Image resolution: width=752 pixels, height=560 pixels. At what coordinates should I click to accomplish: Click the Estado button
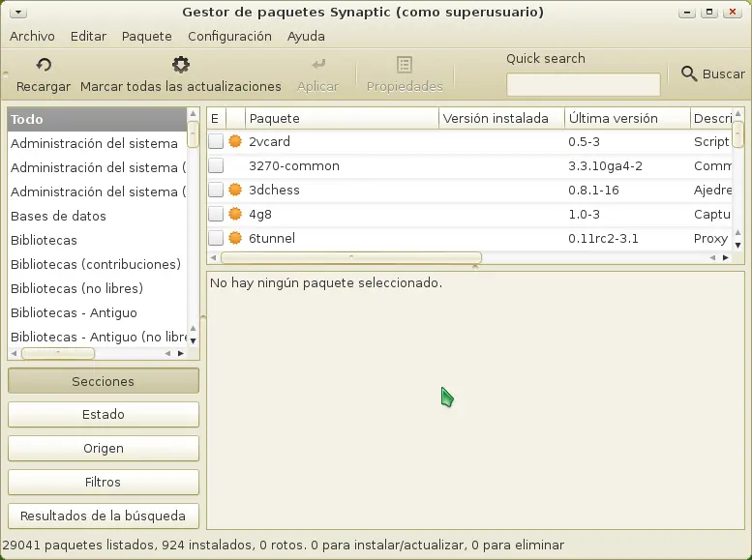(104, 414)
